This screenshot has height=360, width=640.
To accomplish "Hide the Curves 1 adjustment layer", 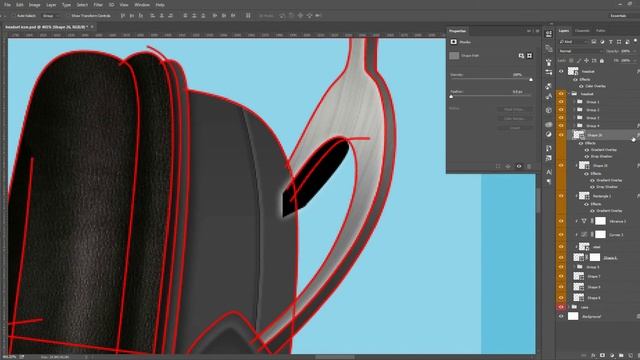I will [561, 235].
